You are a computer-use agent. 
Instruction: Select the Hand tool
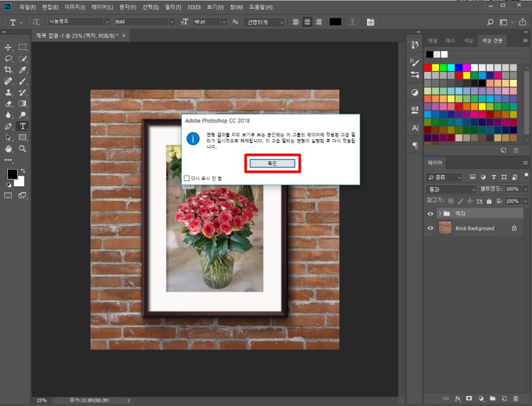(9, 148)
